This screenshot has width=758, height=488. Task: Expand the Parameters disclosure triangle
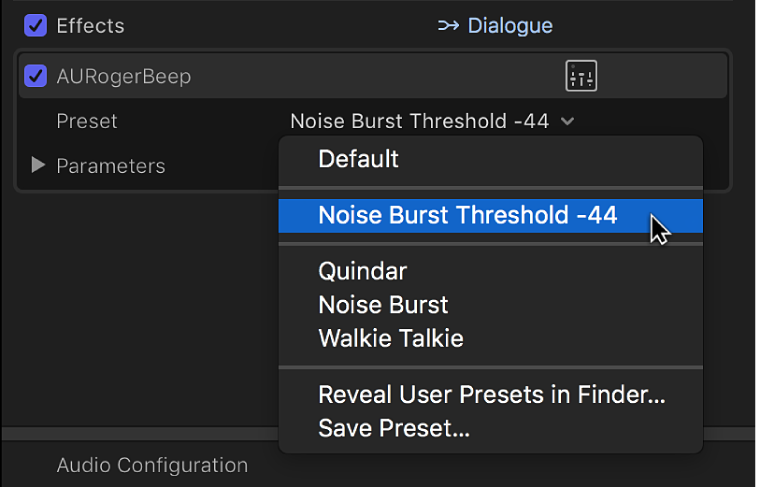tap(38, 165)
